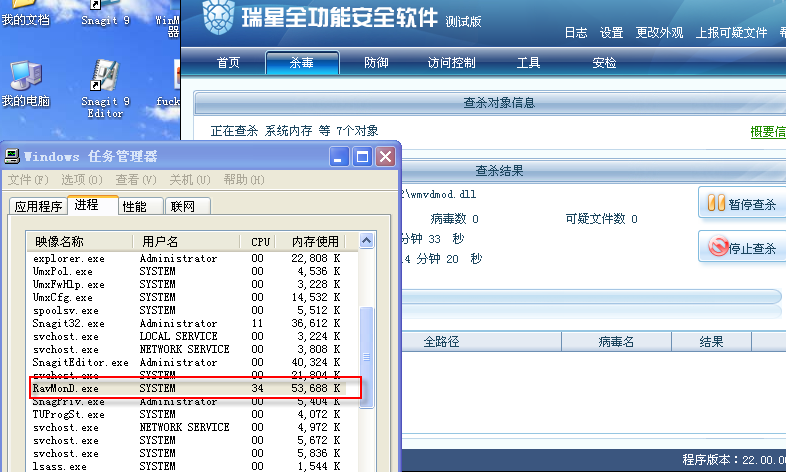Screen dimensions: 786x472
Task: Open the 日志 link in Rising header
Action: click(575, 33)
